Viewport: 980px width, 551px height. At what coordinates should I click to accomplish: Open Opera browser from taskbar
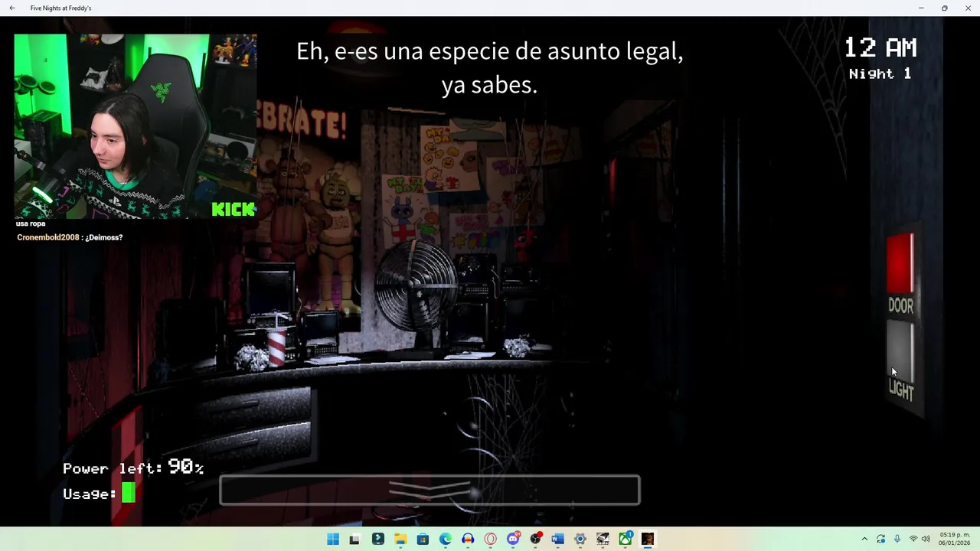[491, 539]
